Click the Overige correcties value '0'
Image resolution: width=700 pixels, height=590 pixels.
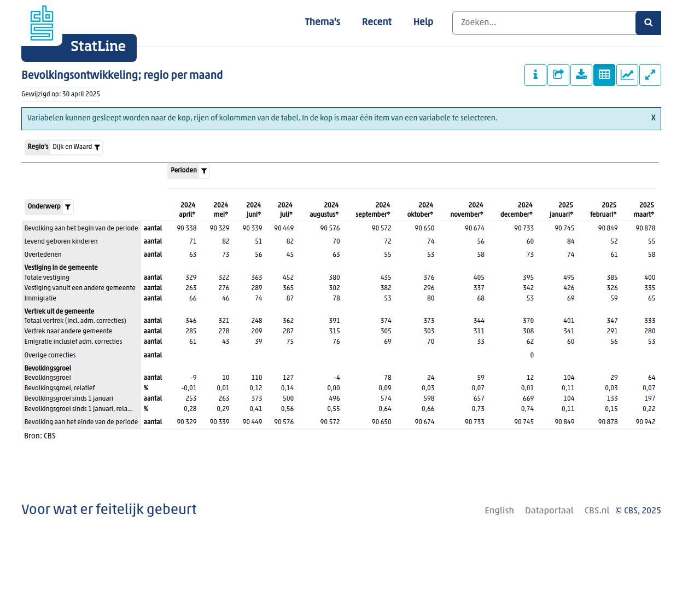pos(532,355)
